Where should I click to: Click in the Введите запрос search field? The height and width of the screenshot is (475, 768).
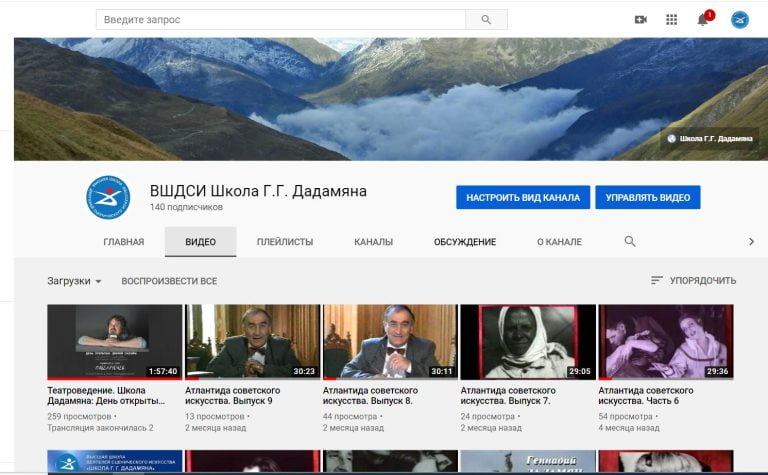pyautogui.click(x=281, y=20)
